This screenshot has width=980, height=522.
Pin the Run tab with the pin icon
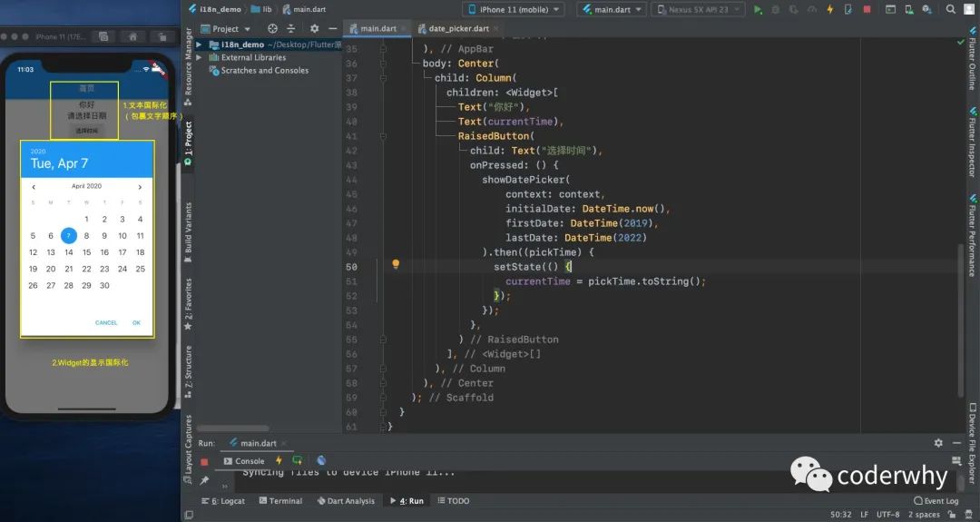[x=204, y=481]
